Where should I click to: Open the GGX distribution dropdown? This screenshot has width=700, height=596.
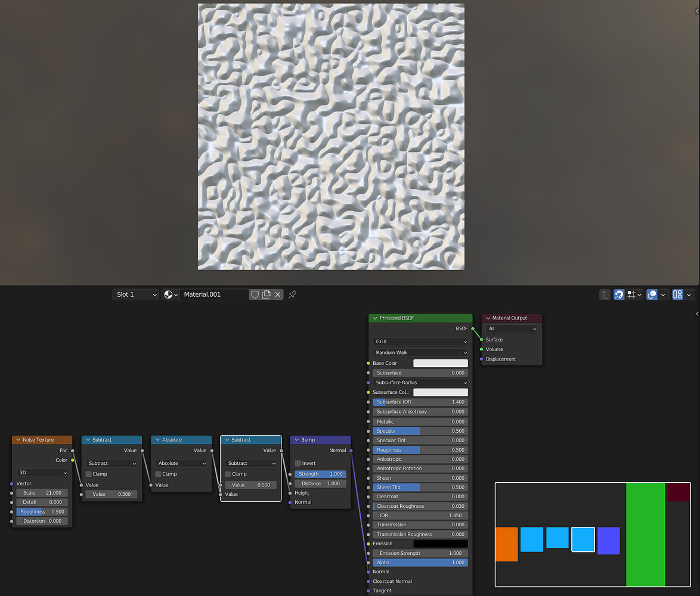coord(420,341)
